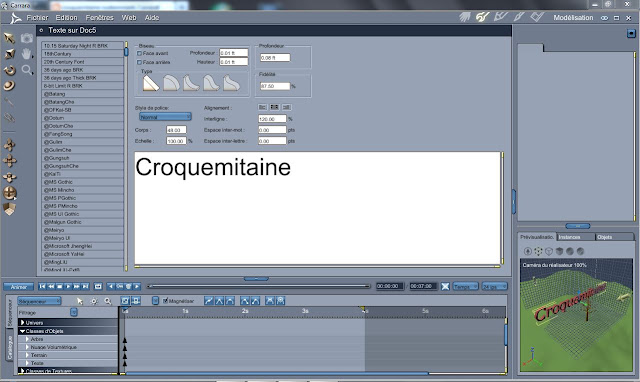Set text alignment to left
The image size is (640, 382).
(262, 107)
